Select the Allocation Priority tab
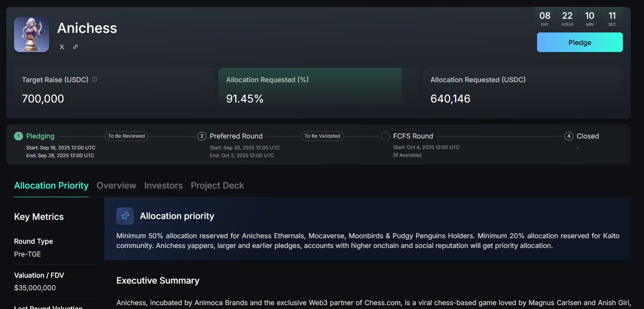The width and height of the screenshot is (644, 309). [x=51, y=185]
